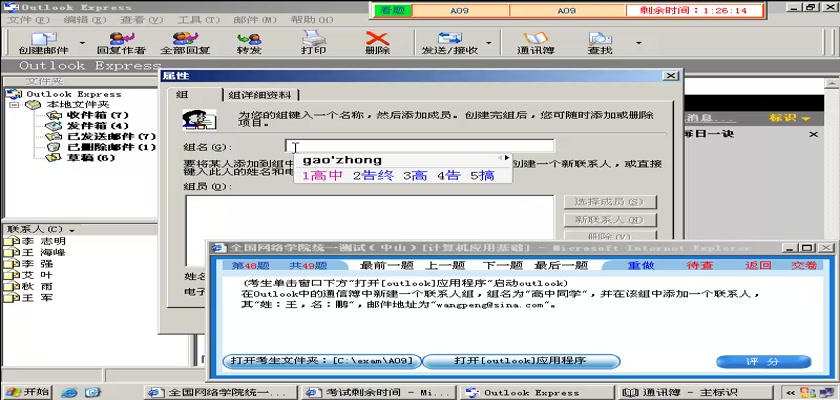
Task: Open the 标识 dropdown
Action: coord(790,118)
